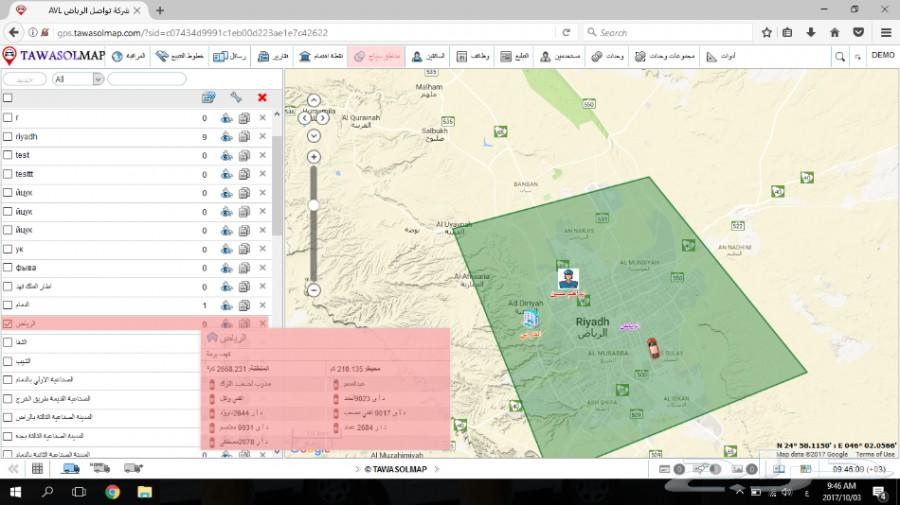
Task: Select the highlighted Geofences tab
Action: tap(377, 56)
